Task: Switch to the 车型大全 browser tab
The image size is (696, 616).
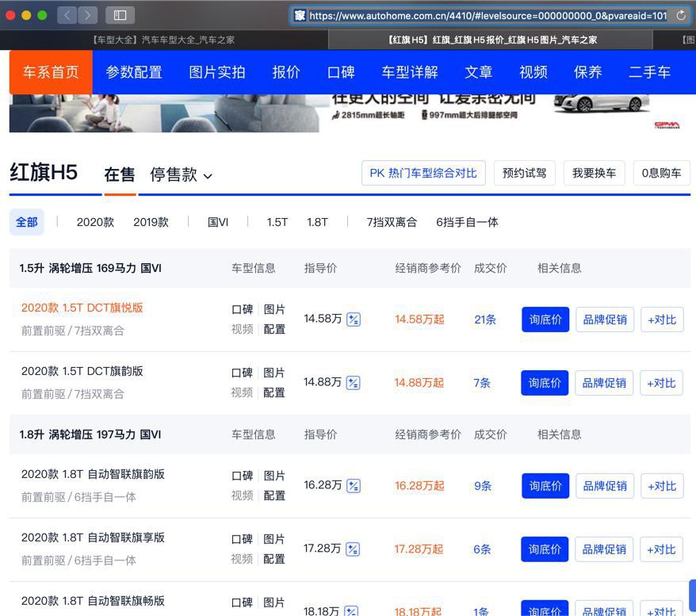Action: pos(164,40)
